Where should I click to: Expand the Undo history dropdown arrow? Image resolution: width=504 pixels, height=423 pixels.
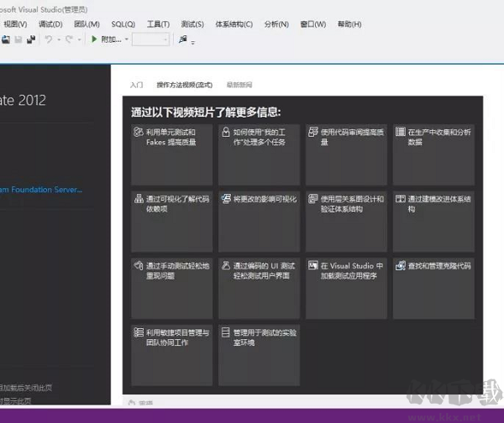58,39
